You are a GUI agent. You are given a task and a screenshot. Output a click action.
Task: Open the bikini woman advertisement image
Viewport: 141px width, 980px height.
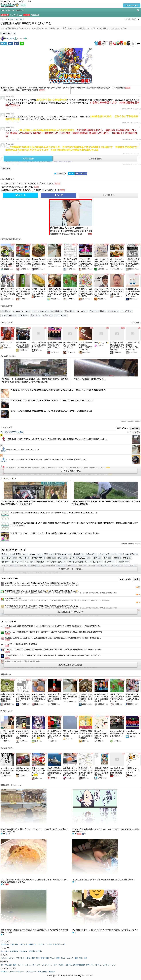[70, 217]
